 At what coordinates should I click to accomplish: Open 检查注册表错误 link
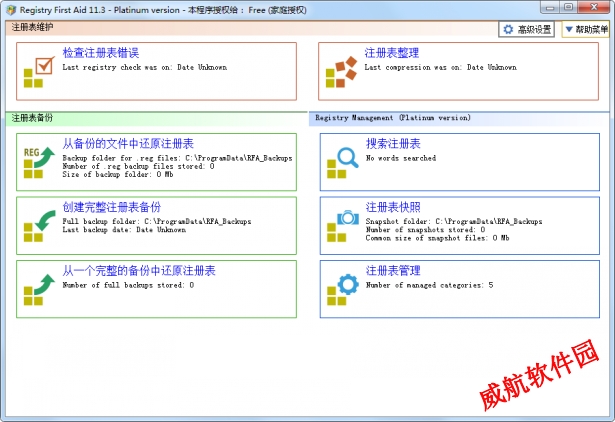coord(101,53)
